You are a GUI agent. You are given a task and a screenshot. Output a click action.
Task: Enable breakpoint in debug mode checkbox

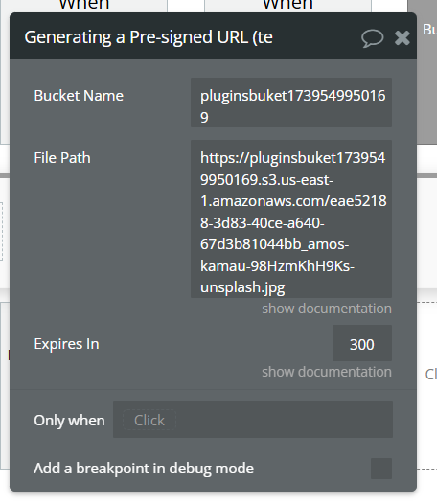tap(381, 469)
